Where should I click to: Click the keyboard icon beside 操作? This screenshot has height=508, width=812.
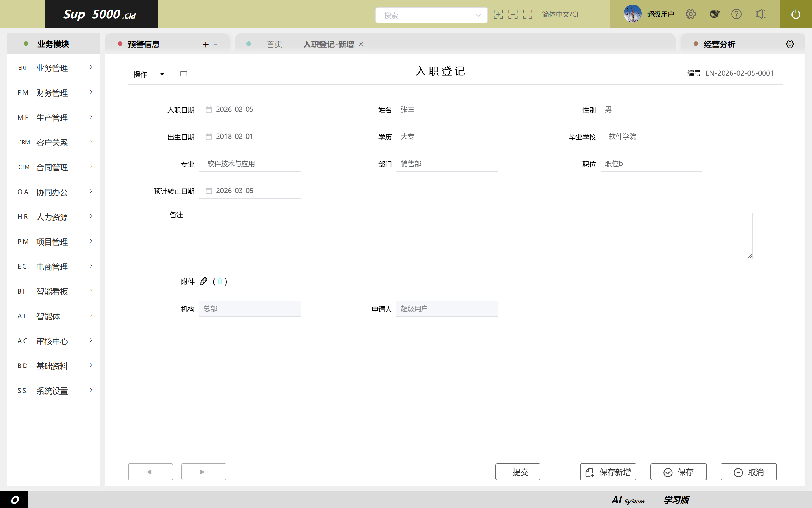click(184, 74)
